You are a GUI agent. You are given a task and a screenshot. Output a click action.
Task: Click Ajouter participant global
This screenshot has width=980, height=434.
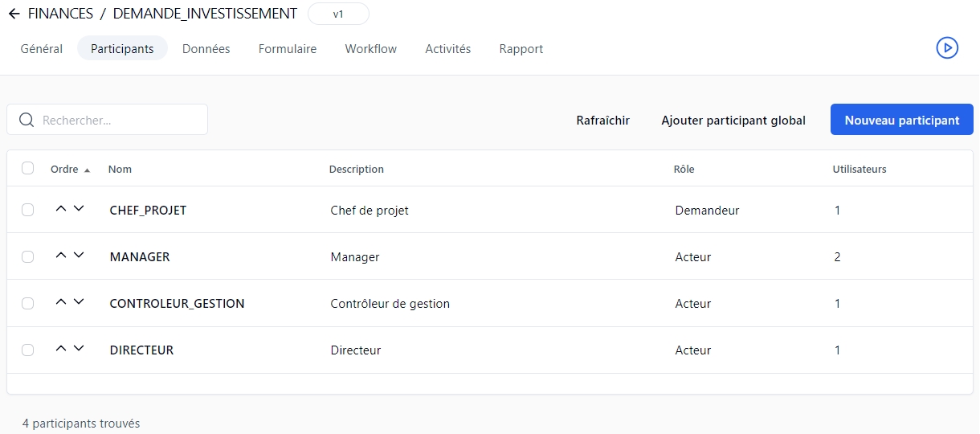click(x=733, y=121)
